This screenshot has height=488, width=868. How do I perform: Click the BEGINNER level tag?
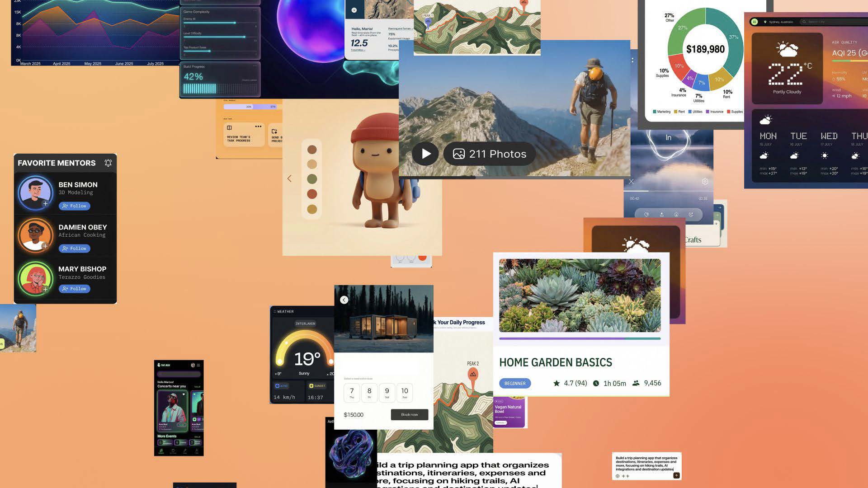(514, 383)
